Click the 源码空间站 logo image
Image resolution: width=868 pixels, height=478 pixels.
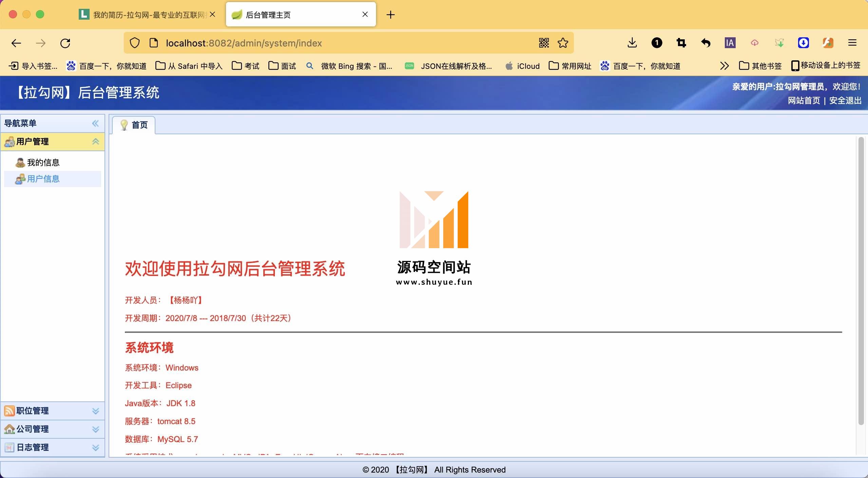point(434,238)
